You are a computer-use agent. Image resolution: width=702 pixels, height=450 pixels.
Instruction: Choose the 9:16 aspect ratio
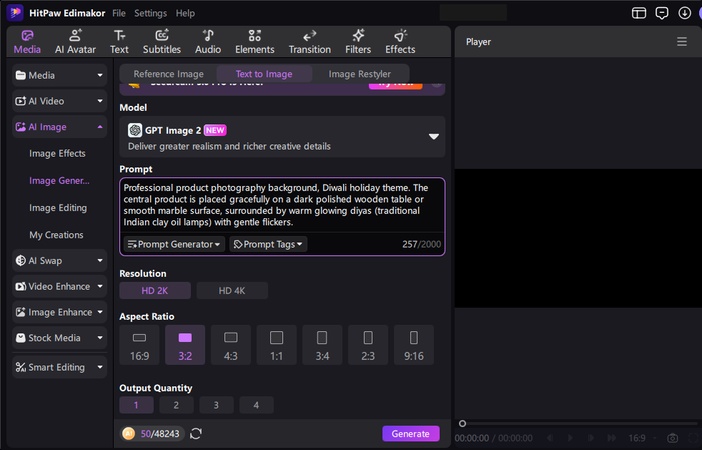tap(414, 345)
